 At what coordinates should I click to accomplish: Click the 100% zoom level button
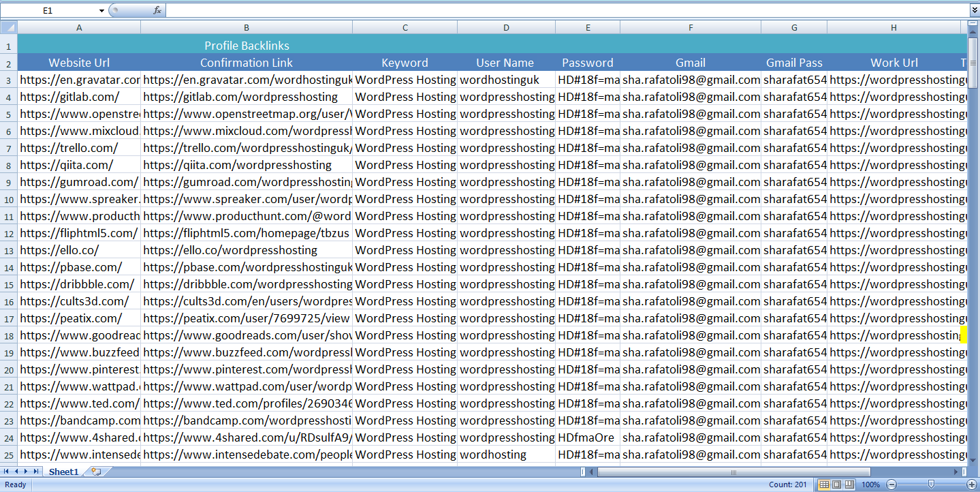[x=870, y=485]
